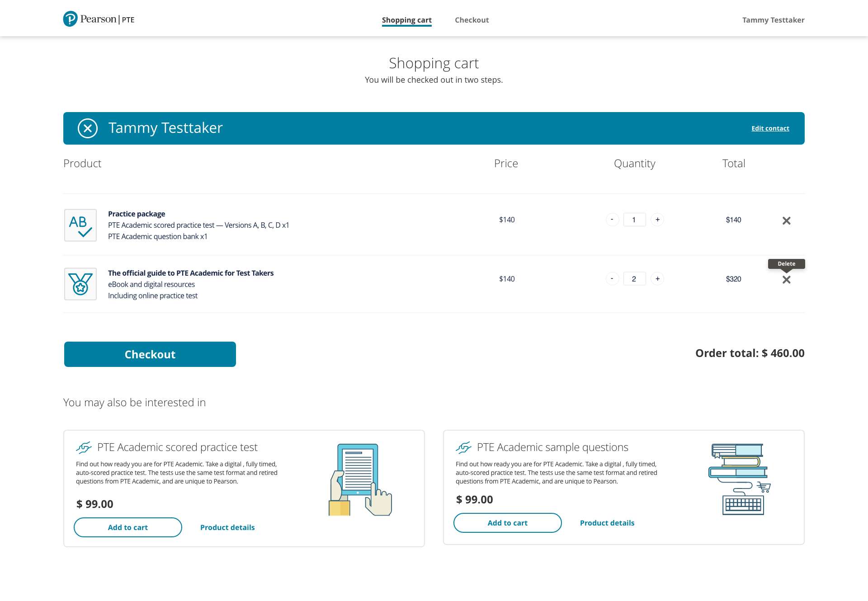
Task: Click the $320 total for official guide
Action: tap(733, 279)
